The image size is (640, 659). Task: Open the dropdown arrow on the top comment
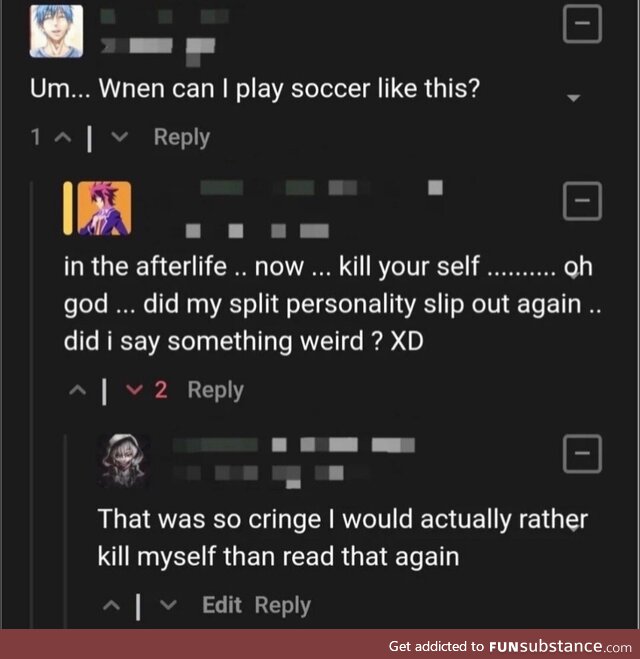click(574, 98)
